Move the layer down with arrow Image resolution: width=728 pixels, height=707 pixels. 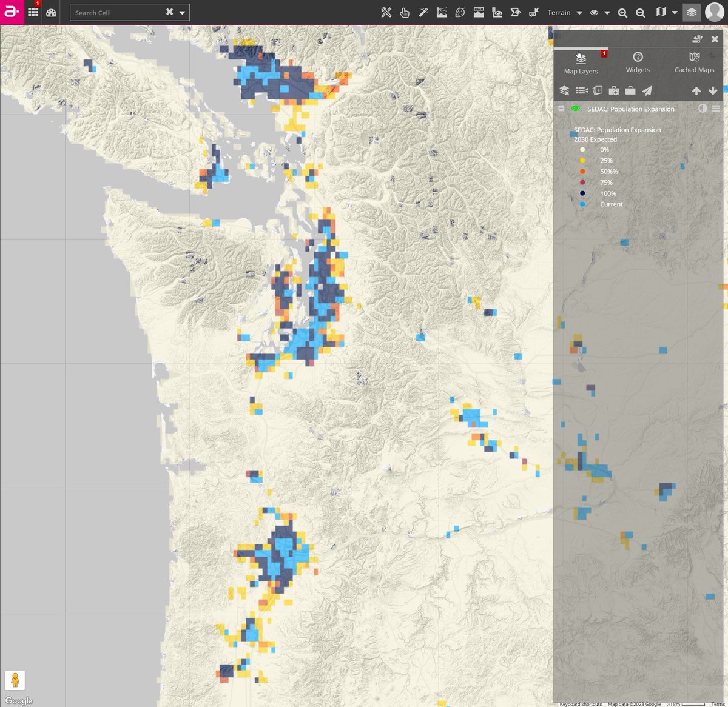click(713, 91)
